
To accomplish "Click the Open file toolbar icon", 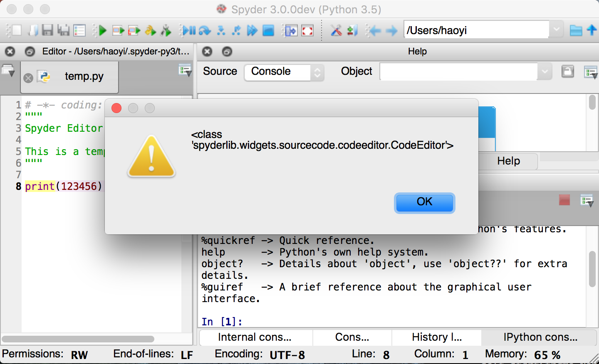I will click(x=33, y=30).
